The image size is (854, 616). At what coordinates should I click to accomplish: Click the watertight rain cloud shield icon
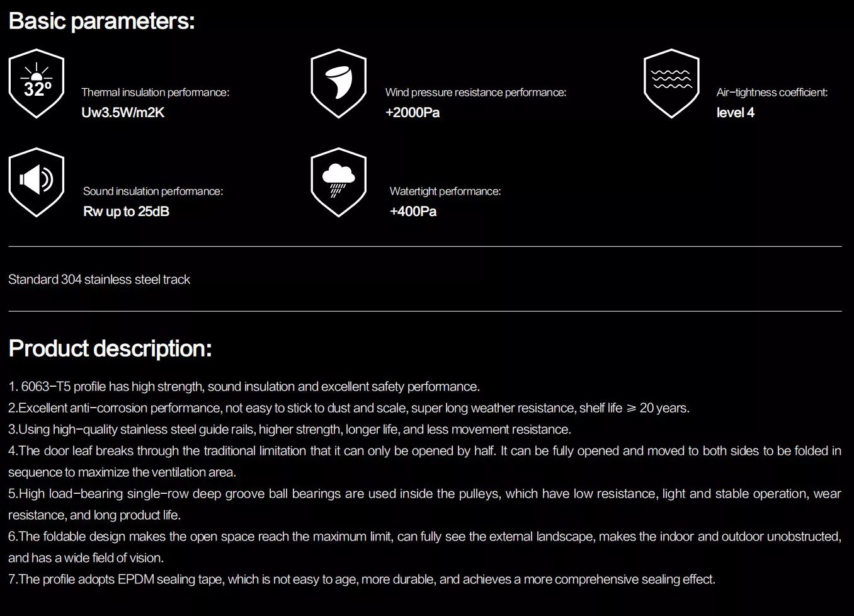(339, 183)
